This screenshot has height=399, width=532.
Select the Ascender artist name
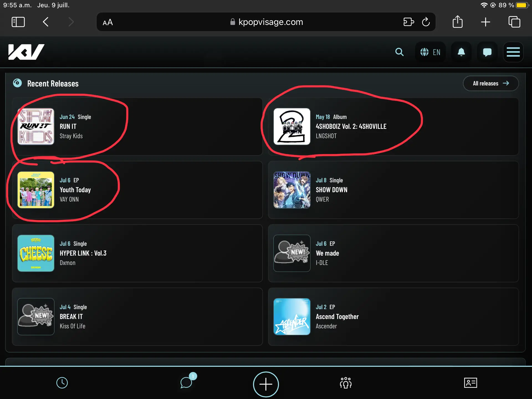point(326,326)
